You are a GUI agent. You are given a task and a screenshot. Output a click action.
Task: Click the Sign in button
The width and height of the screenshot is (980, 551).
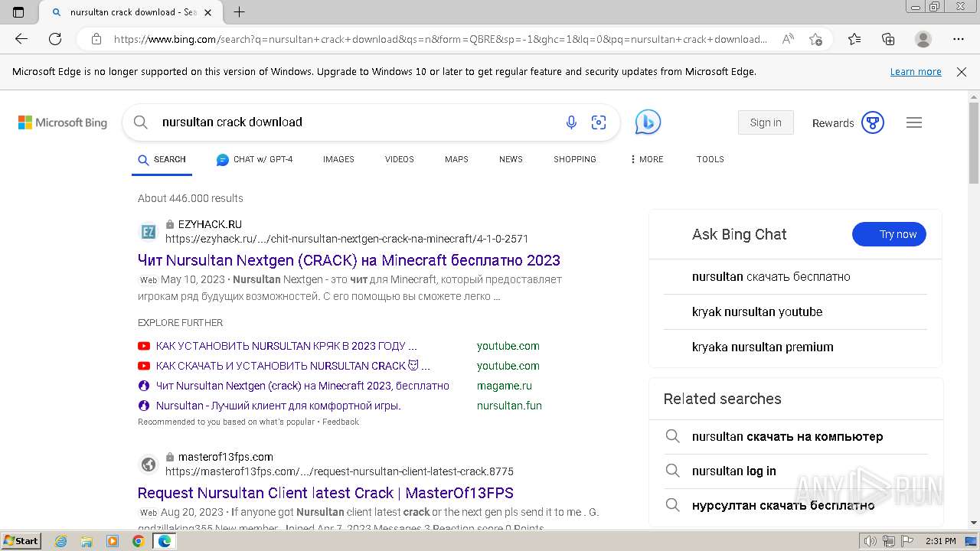tap(766, 122)
